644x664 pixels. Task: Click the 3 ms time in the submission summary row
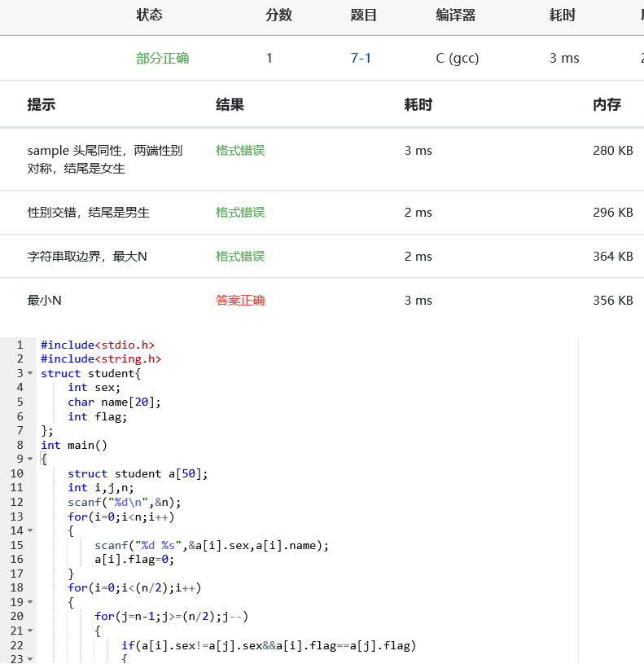[x=564, y=58]
